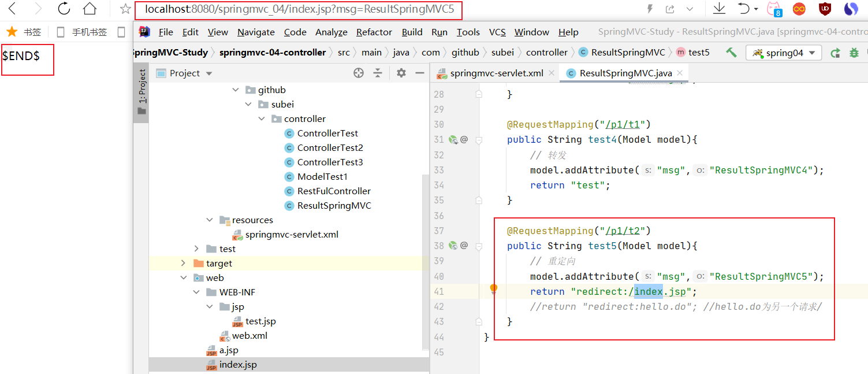
Task: Click the browser address bar URL
Action: [299, 9]
